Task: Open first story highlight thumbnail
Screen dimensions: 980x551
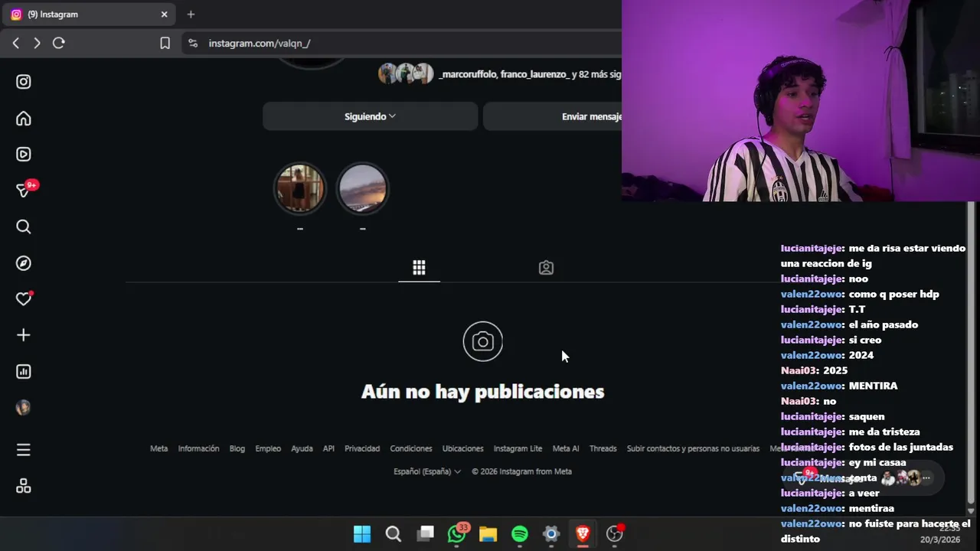Action: pos(300,188)
